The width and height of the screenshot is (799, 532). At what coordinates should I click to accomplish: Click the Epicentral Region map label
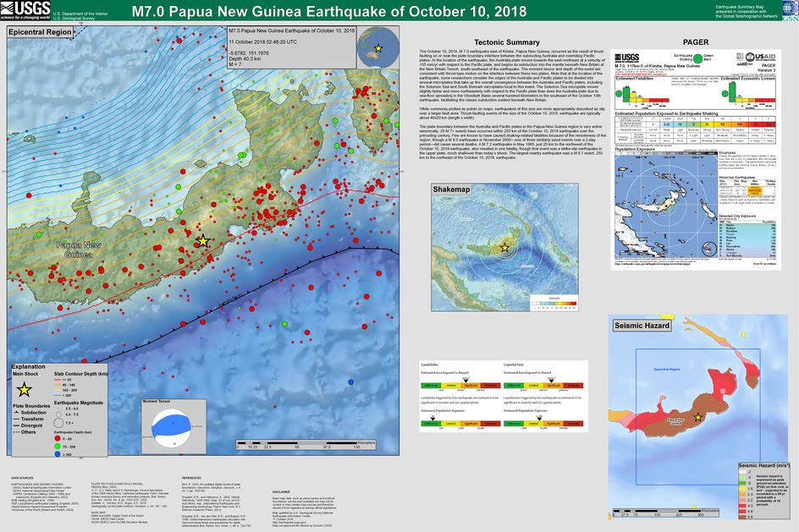click(41, 31)
